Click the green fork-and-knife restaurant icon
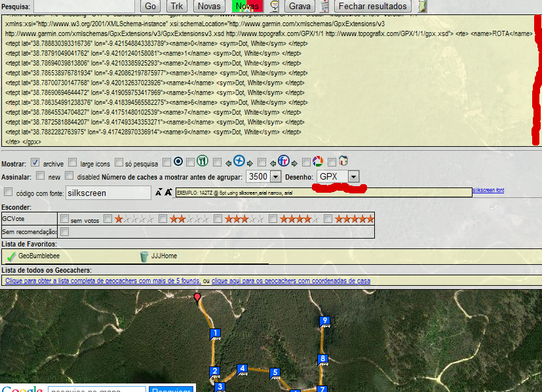Viewport: 542px width, 392px height. [x=203, y=161]
